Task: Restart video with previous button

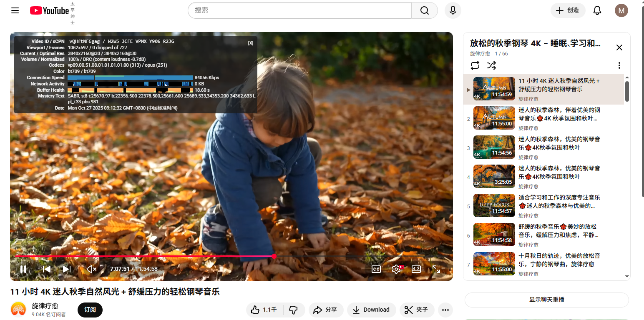Action: click(46, 269)
